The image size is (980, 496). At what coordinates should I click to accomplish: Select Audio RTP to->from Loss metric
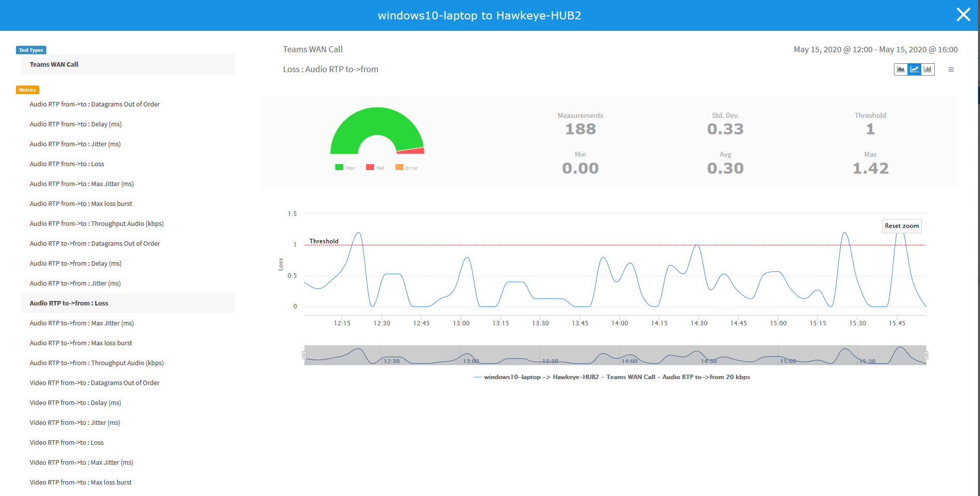click(128, 303)
